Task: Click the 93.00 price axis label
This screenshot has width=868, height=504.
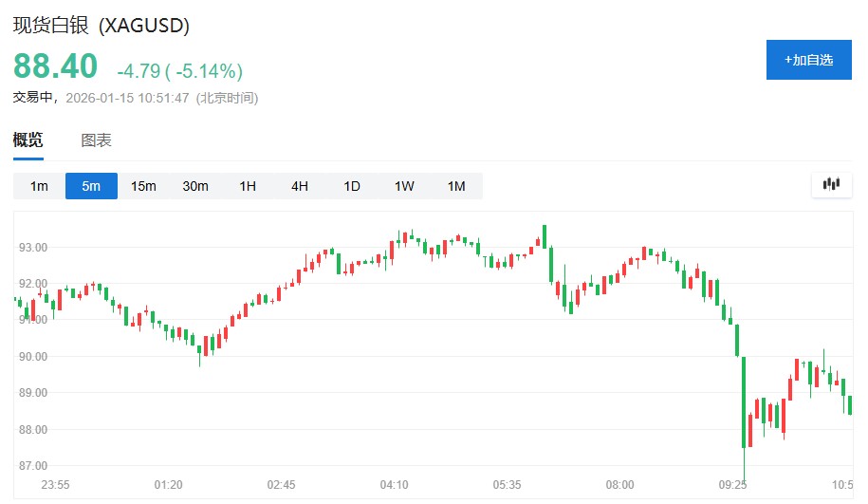Action: click(x=34, y=248)
